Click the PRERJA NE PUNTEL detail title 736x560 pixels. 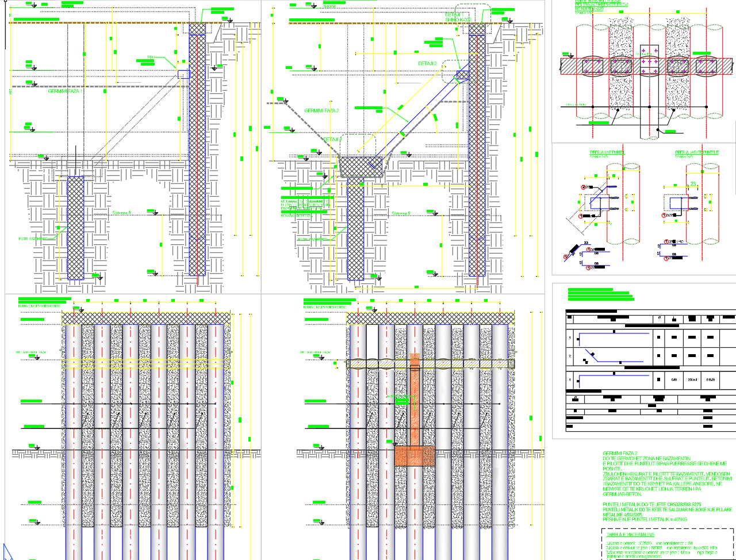[x=607, y=153]
